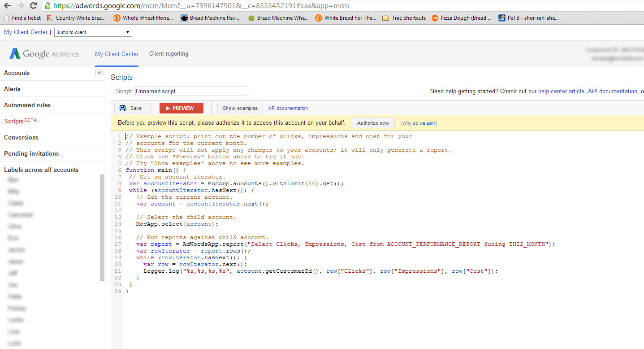Open the Pizza Dough bookmark
This screenshot has width=644, height=349.
(462, 18)
